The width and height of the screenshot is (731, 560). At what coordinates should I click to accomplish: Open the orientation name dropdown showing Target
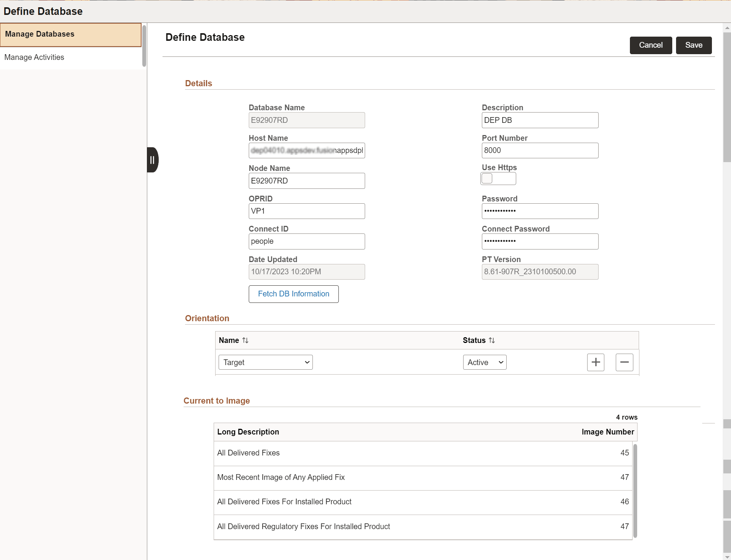coord(265,362)
